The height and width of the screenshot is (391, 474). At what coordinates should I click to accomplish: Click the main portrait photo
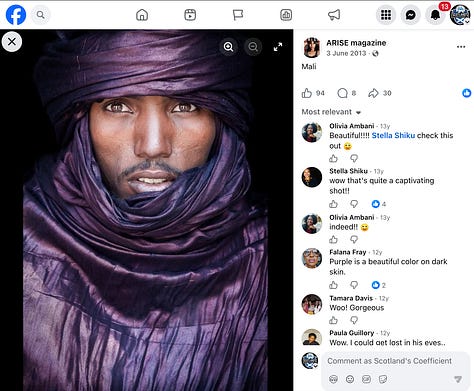click(x=146, y=210)
